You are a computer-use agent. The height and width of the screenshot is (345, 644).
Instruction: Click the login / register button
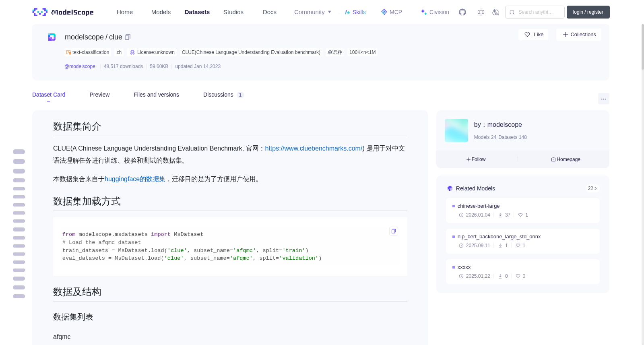pos(588,12)
